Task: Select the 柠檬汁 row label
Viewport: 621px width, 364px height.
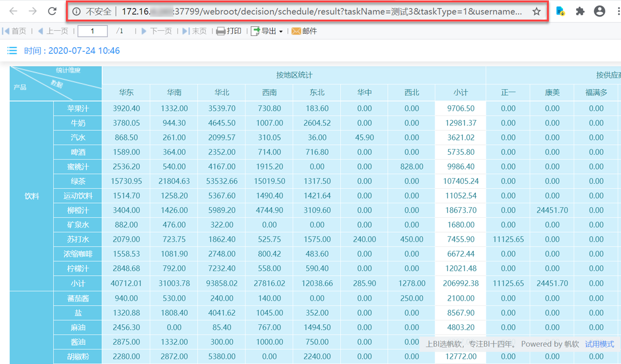Action: point(78,268)
